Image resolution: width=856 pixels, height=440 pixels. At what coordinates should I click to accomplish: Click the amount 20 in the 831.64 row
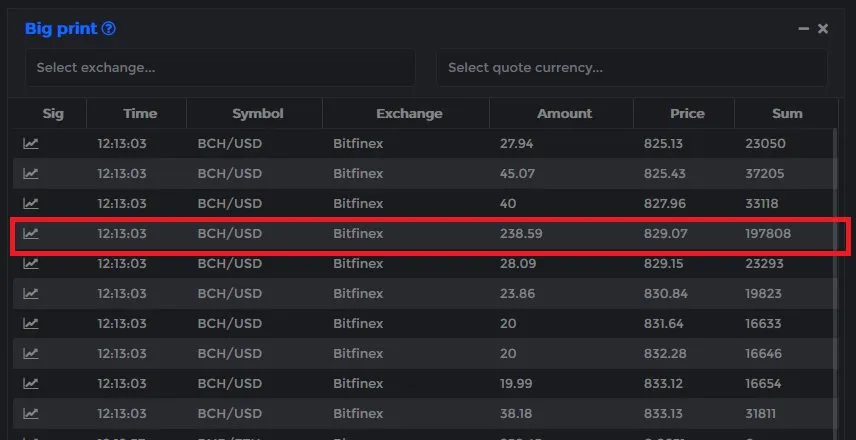(x=508, y=324)
